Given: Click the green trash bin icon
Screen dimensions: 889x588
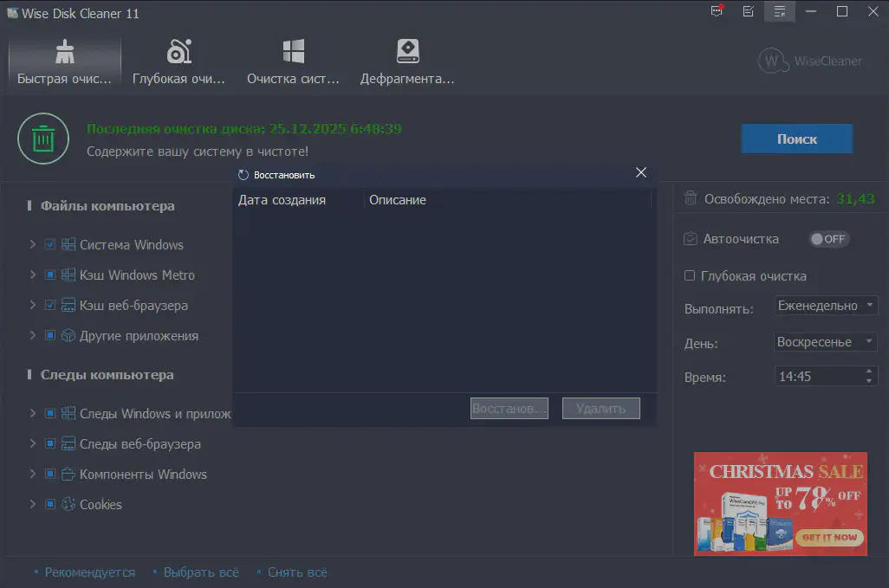Looking at the screenshot, I should click(43, 139).
